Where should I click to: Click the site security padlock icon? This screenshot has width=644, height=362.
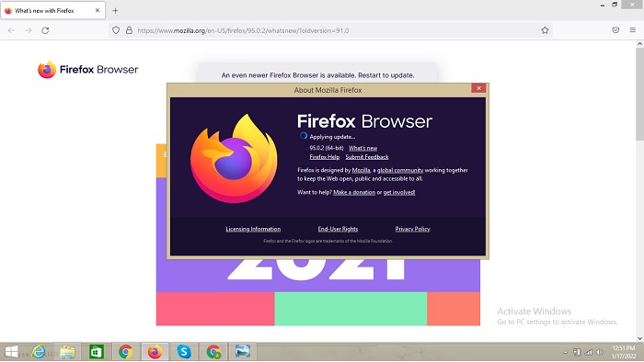pyautogui.click(x=129, y=30)
